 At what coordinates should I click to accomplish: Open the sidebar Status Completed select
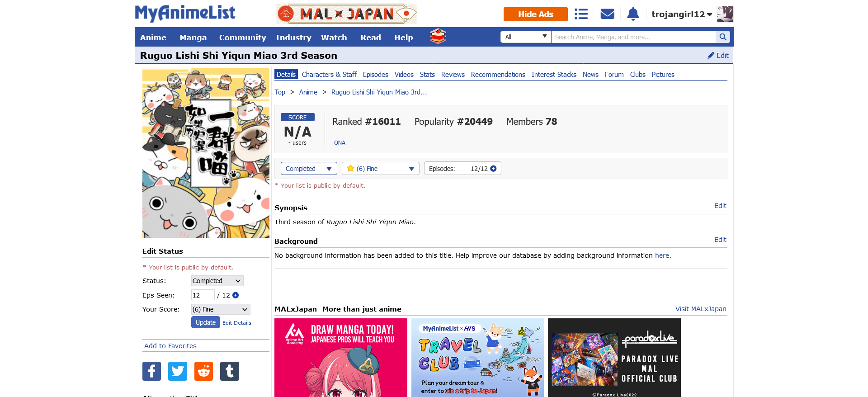pyautogui.click(x=217, y=281)
